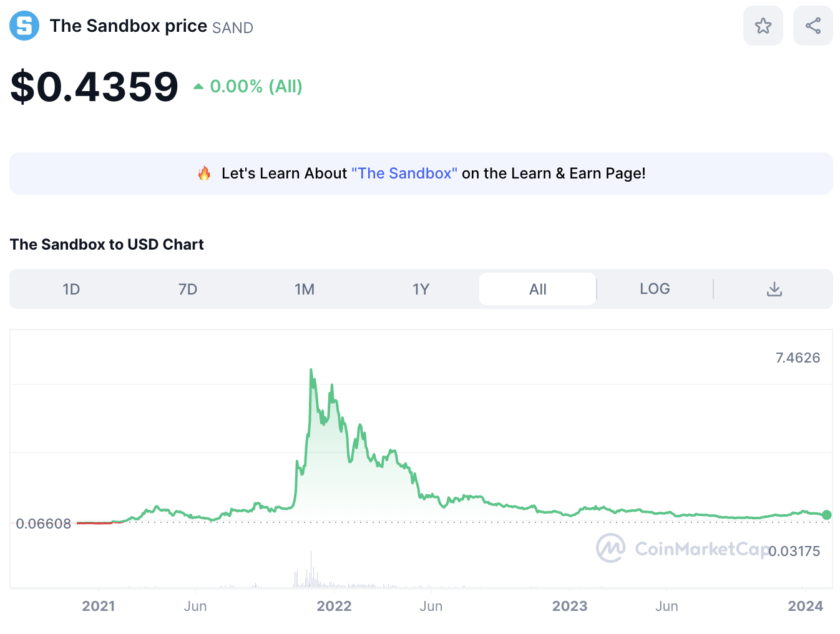Screen dimensions: 840x634
Task: Click the green endpoint dot on chart
Action: (827, 515)
